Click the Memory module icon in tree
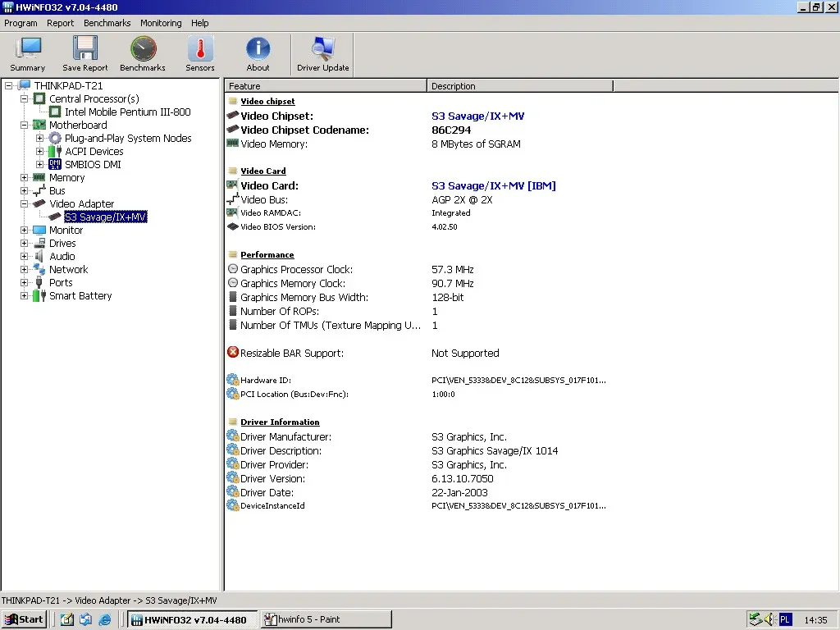Viewport: 840px width, 630px height. [39, 177]
